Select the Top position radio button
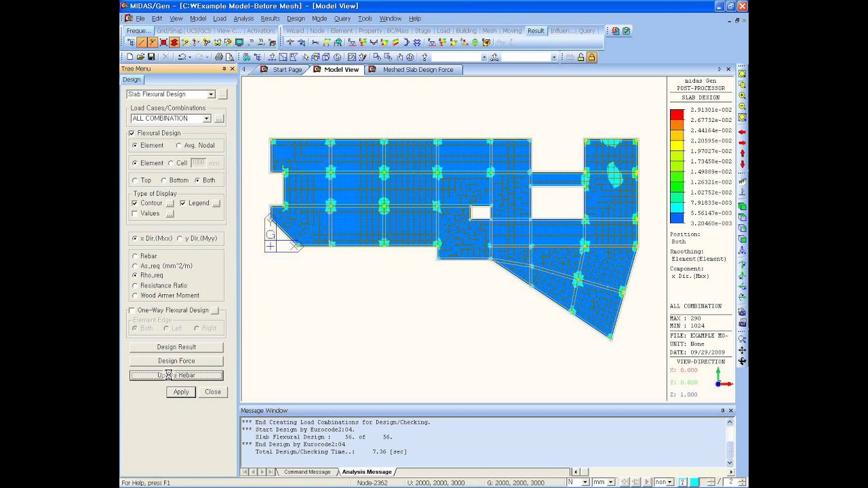The width and height of the screenshot is (868, 488). click(135, 180)
